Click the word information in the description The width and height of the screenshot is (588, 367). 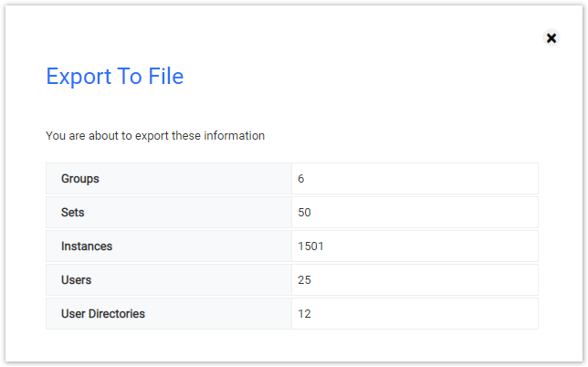[x=235, y=135]
